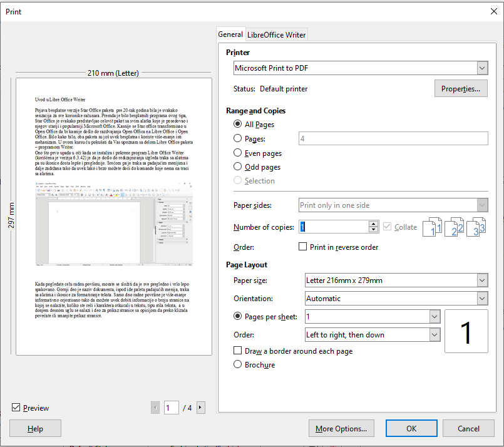Select the Brochure radio button
The height and width of the screenshot is (447, 504).
[x=237, y=364]
